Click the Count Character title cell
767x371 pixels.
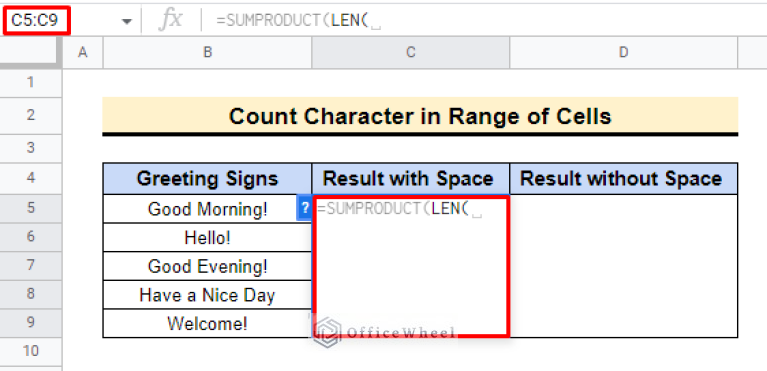pyautogui.click(x=420, y=116)
